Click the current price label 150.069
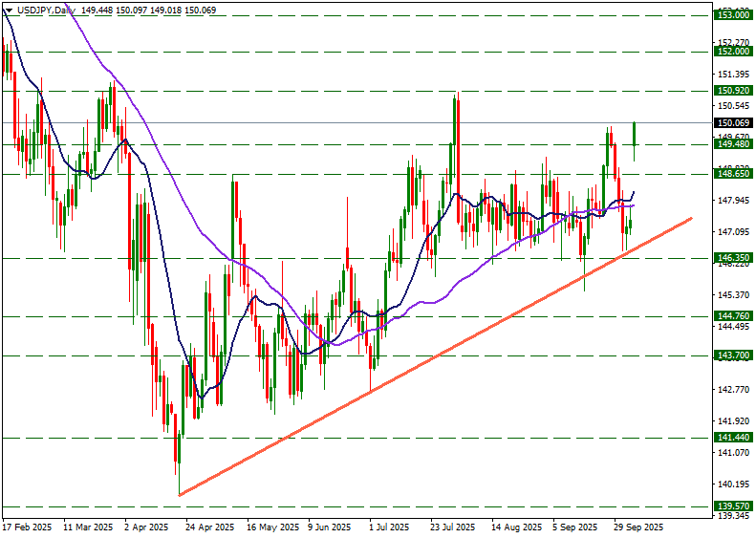756x538 pixels. pyautogui.click(x=732, y=122)
